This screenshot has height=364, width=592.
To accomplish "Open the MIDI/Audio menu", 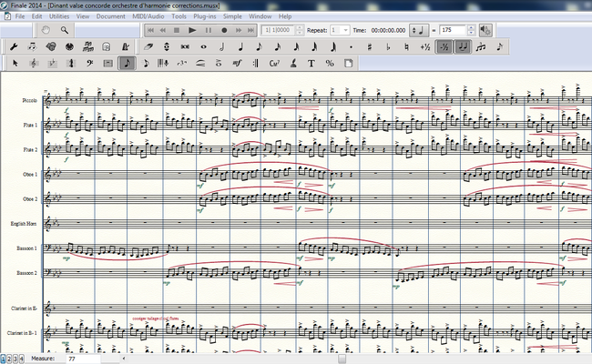I will pyautogui.click(x=148, y=16).
